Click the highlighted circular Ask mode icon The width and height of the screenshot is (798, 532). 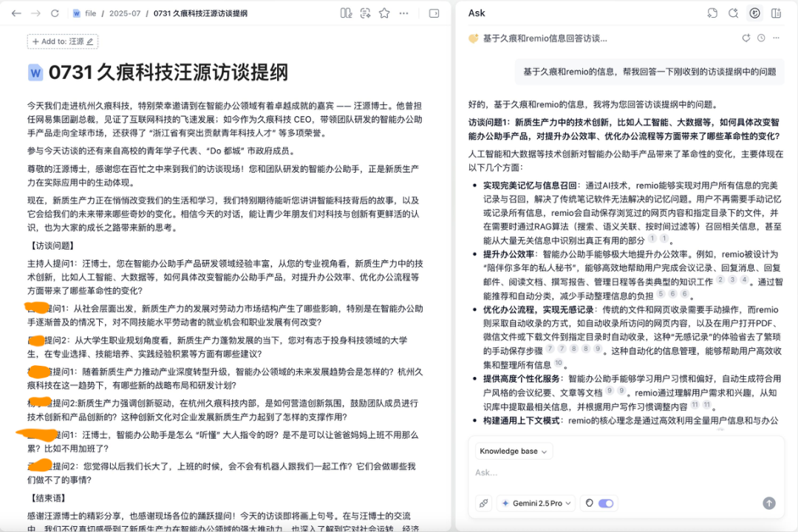[x=754, y=13]
